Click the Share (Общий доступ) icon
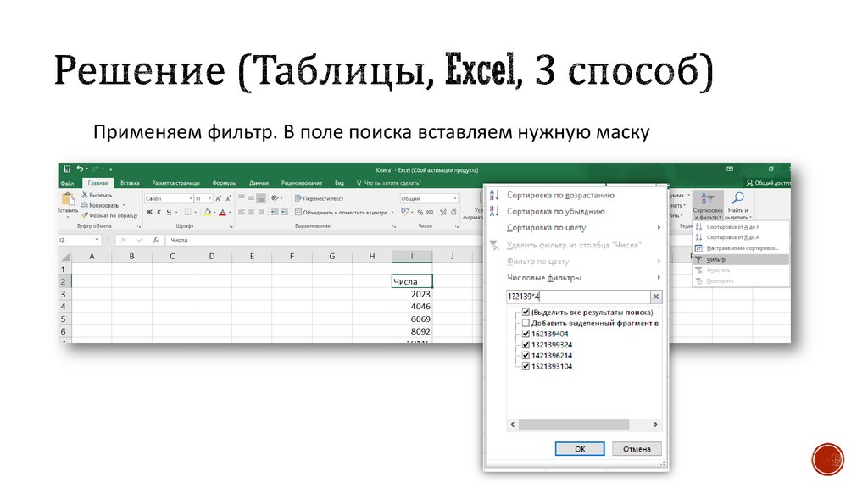Image resolution: width=868 pixels, height=488 pixels. pyautogui.click(x=749, y=183)
